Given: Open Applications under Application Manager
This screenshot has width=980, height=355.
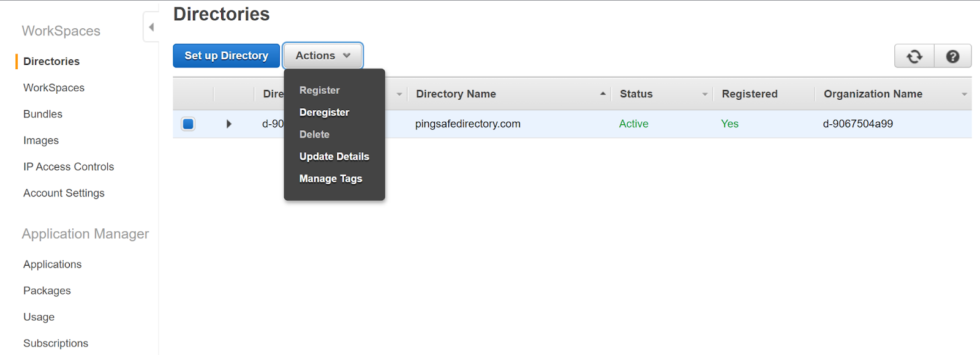Looking at the screenshot, I should tap(52, 264).
